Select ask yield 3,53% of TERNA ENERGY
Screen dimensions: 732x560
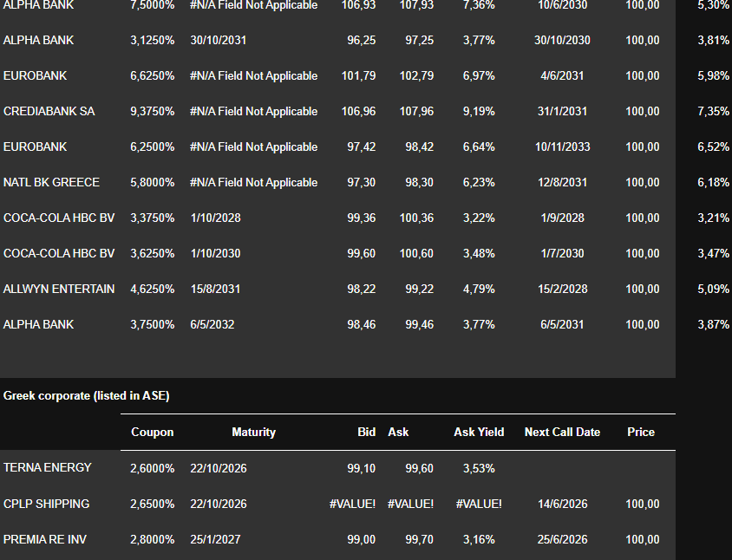[x=479, y=468]
